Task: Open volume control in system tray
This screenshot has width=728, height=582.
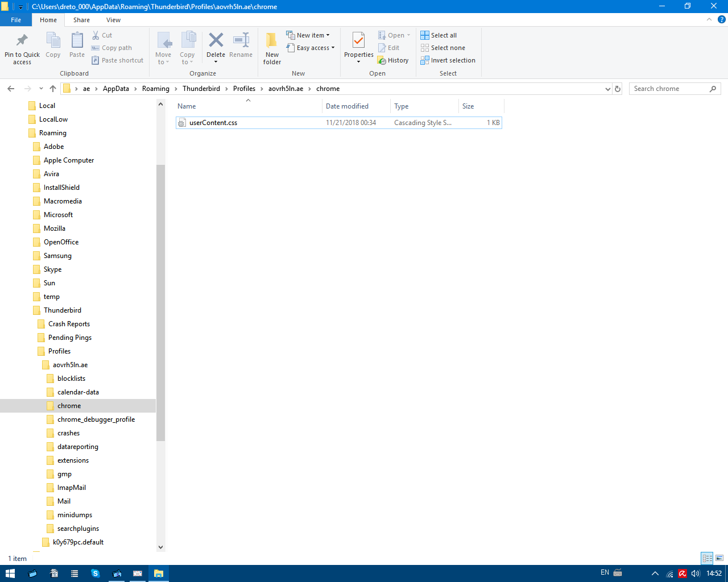Action: pyautogui.click(x=695, y=573)
